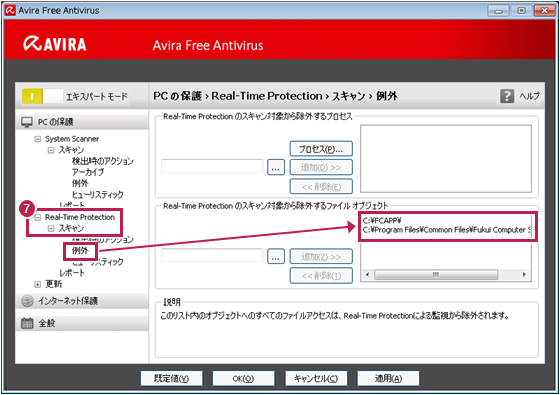Click the 既定値(V) defaults button
This screenshot has height=395, width=560.
tap(171, 378)
